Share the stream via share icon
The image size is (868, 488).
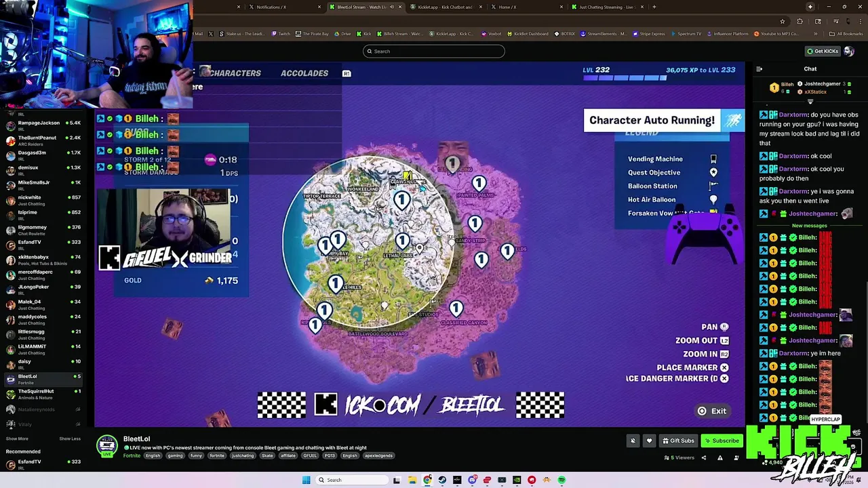[703, 457]
